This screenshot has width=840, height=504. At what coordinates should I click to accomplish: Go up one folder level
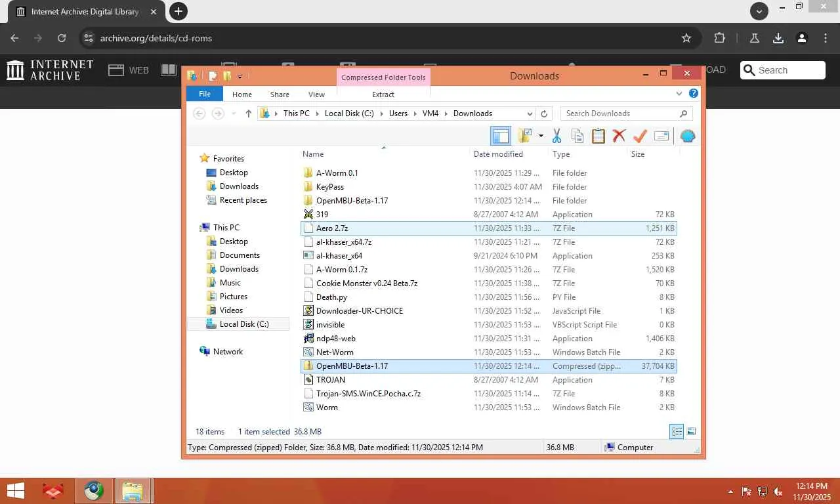click(x=248, y=114)
